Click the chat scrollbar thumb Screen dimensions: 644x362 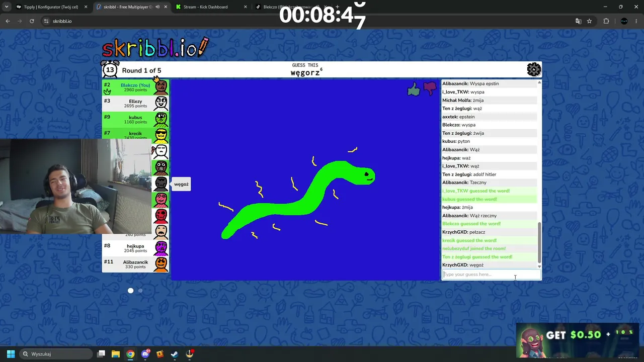539,243
